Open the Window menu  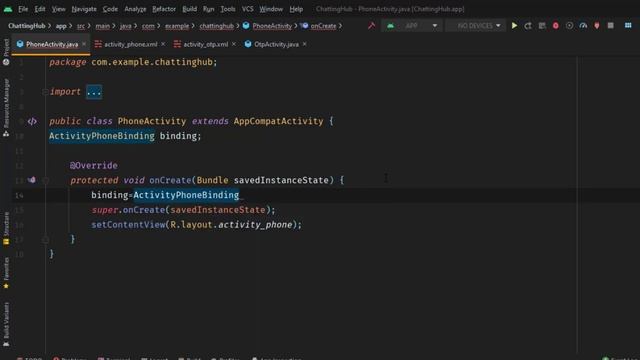pos(271,9)
